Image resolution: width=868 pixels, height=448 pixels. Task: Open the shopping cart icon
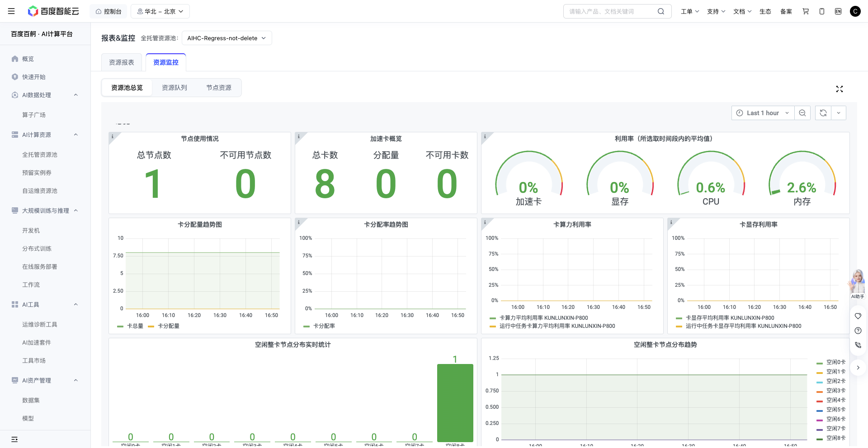coord(806,11)
